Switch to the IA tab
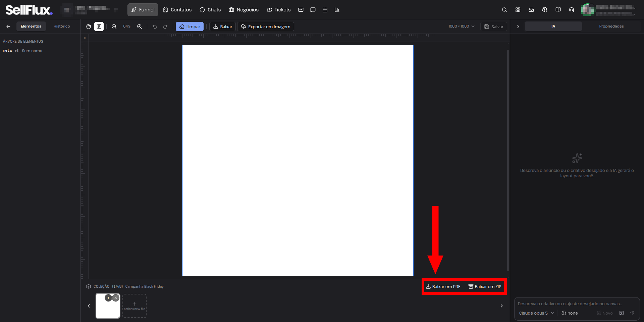Image resolution: width=644 pixels, height=322 pixels. (553, 26)
